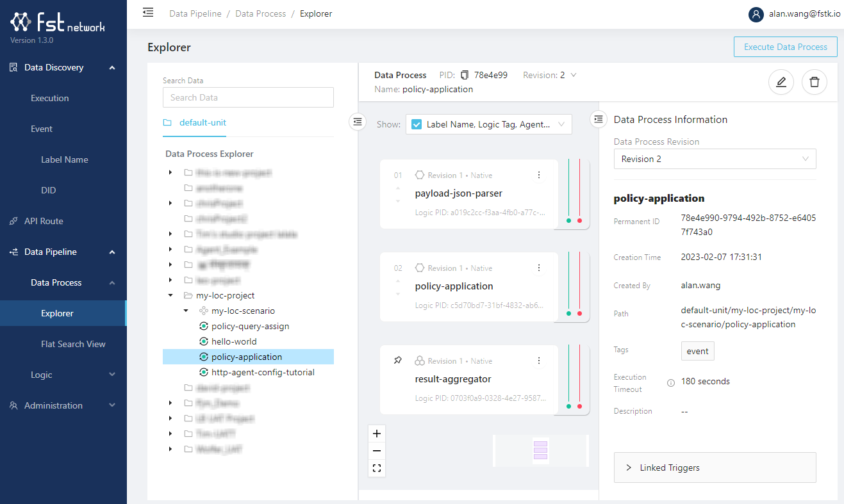
Task: Click the Execution Timeout info icon
Action: 671,383
